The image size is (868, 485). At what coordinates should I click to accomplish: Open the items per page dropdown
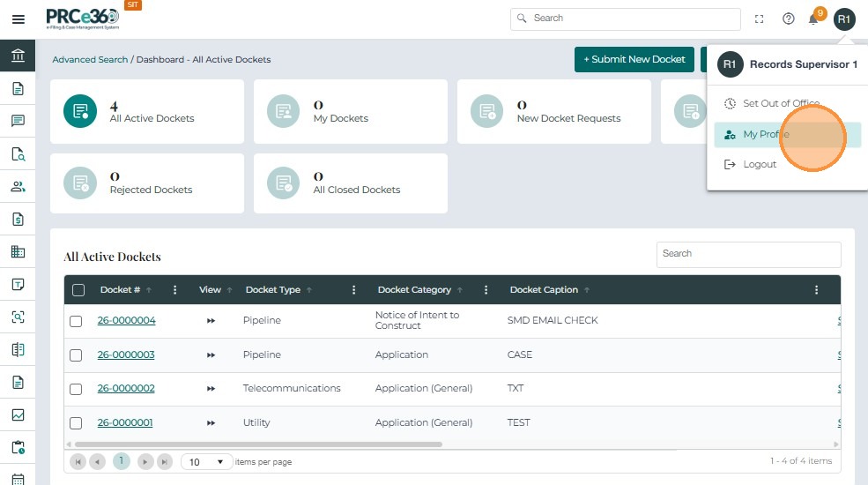pos(207,462)
